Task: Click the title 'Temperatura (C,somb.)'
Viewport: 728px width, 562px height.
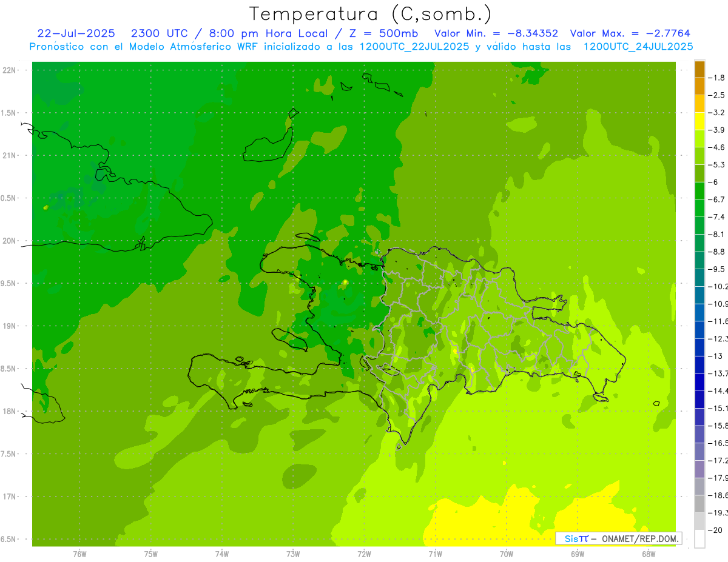Action: click(x=371, y=15)
